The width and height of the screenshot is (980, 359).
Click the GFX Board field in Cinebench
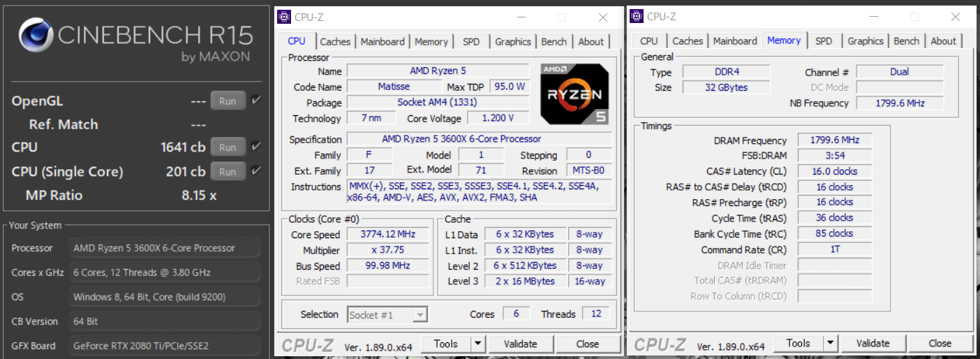tap(165, 345)
